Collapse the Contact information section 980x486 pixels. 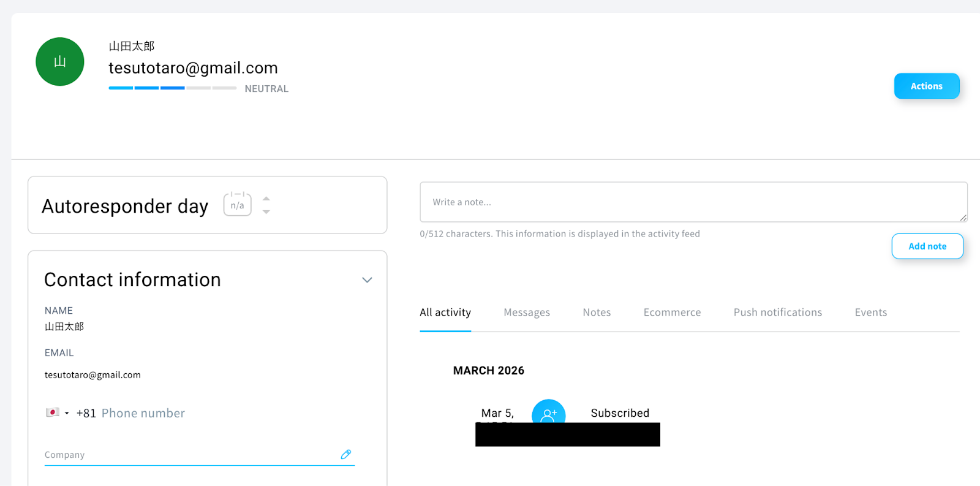367,280
